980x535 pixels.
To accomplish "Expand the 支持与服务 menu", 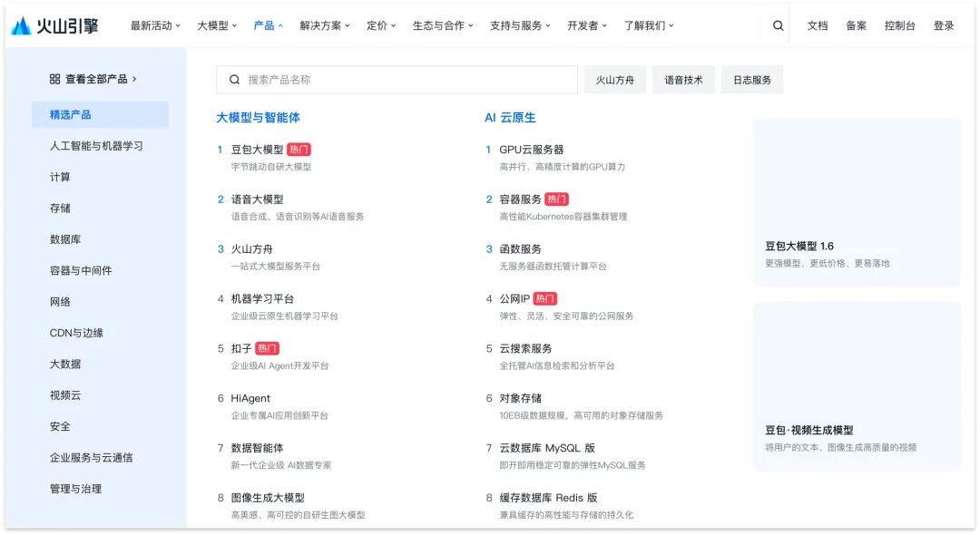I will [x=520, y=25].
